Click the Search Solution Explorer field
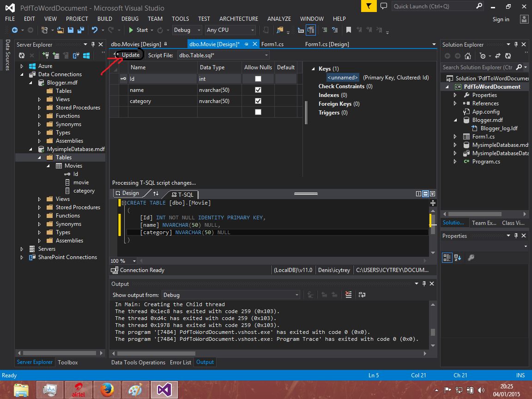This screenshot has height=399, width=532. click(x=478, y=67)
